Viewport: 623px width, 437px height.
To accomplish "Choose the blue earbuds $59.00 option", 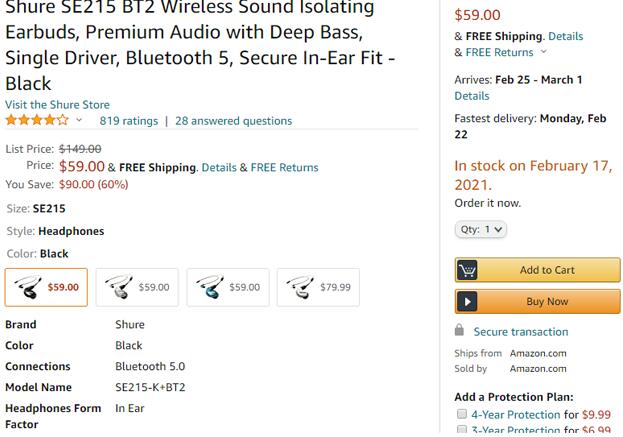I will [228, 287].
